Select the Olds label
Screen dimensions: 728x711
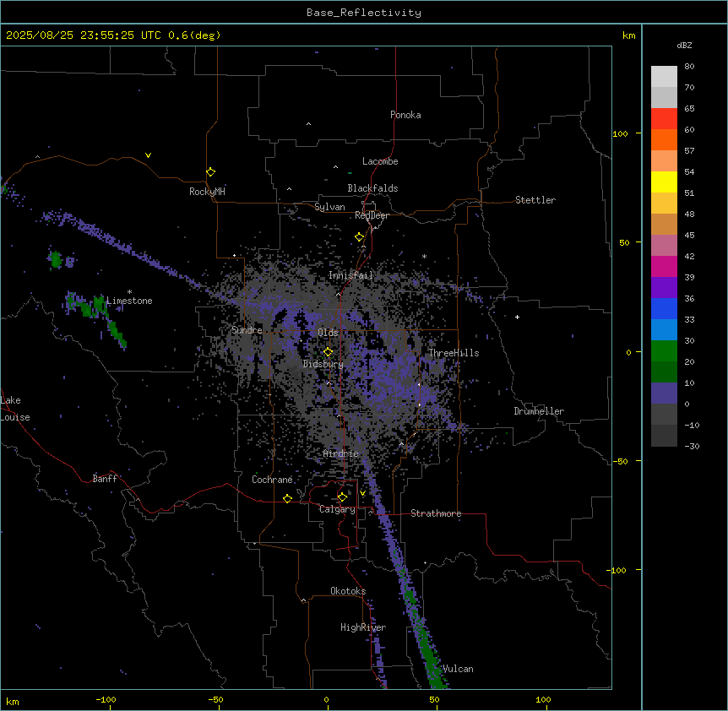coord(328,333)
